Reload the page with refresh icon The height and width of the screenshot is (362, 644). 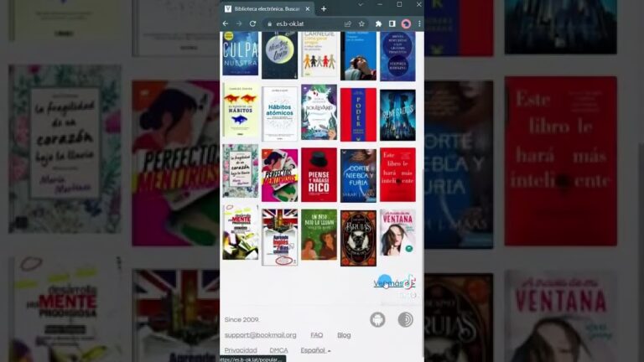point(252,23)
